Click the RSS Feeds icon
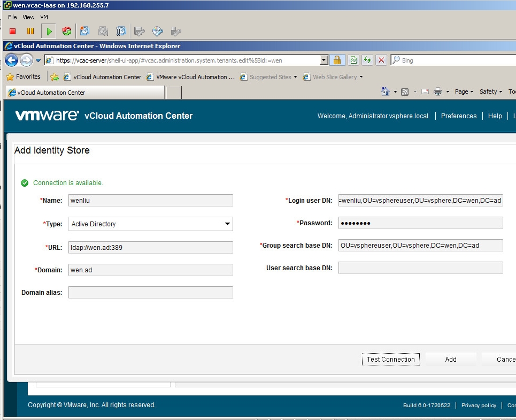The image size is (516, 420). click(x=405, y=92)
